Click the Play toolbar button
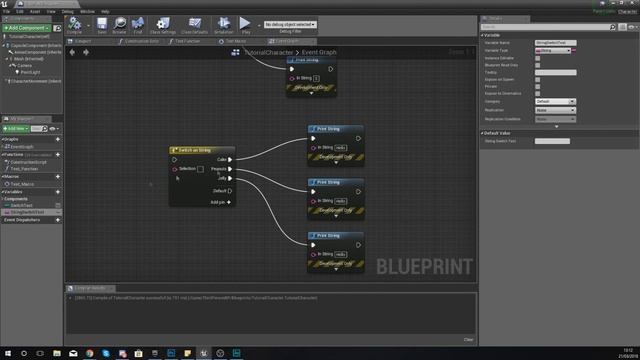Image resolution: width=640 pixels, height=360 pixels. pyautogui.click(x=245, y=24)
